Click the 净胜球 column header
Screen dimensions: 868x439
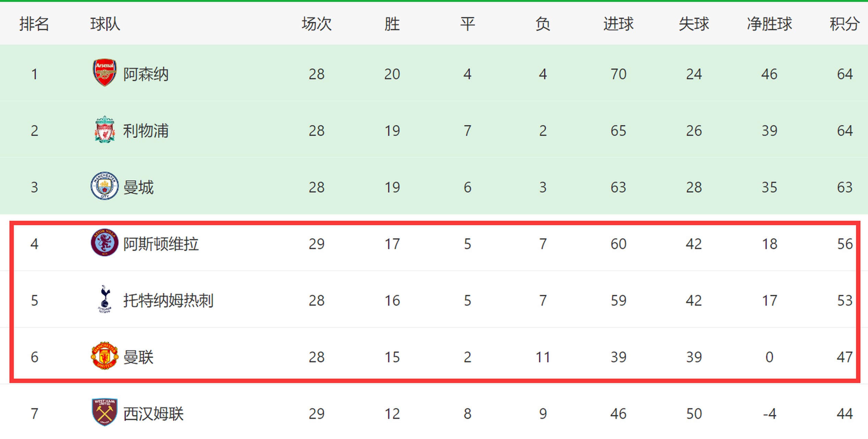coord(769,24)
